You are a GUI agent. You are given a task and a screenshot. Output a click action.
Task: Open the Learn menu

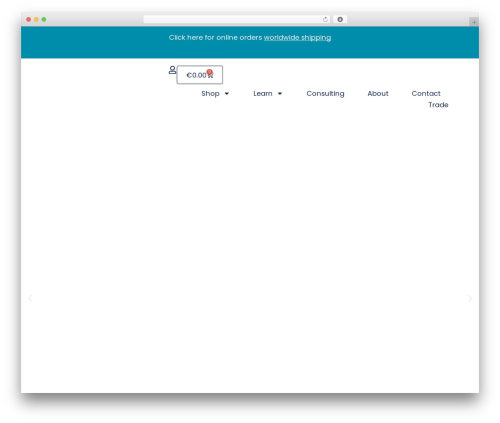263,94
